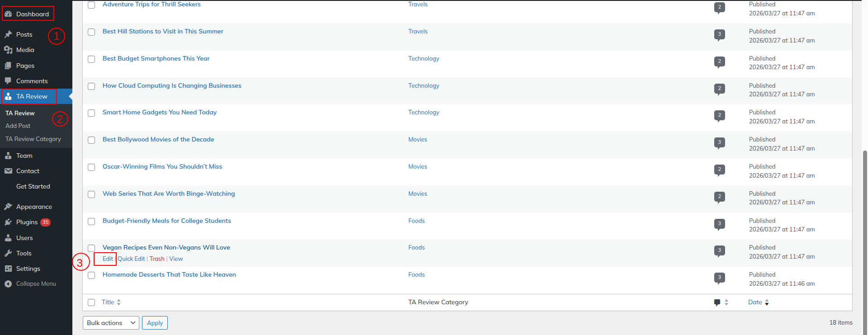Click the Dashboard gauge icon in sidebar
868x335 pixels.
tap(8, 14)
